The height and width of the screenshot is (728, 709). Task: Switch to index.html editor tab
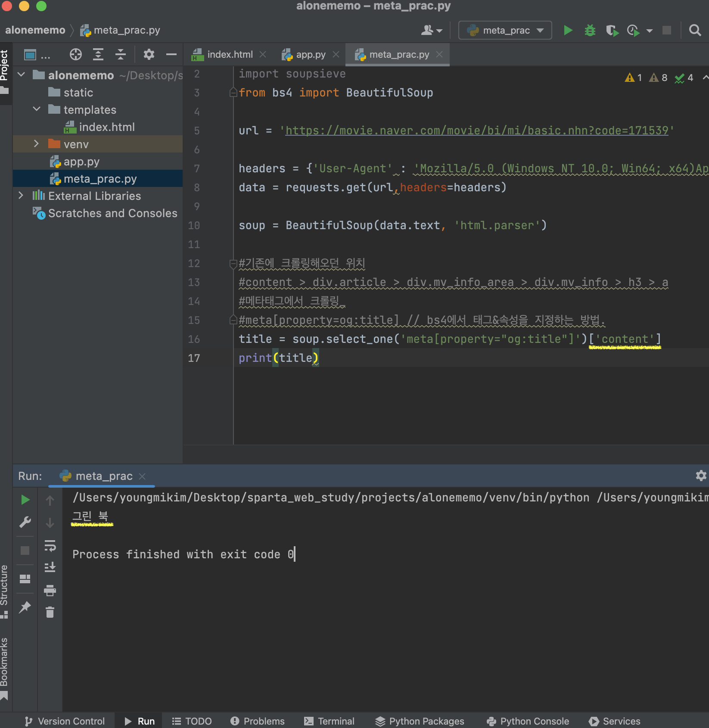[230, 54]
